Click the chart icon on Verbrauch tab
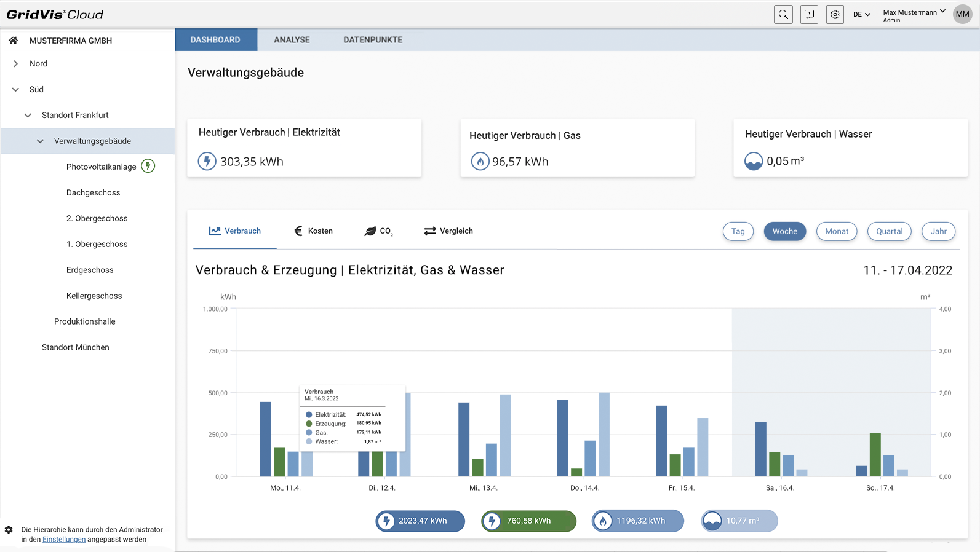 (x=215, y=231)
